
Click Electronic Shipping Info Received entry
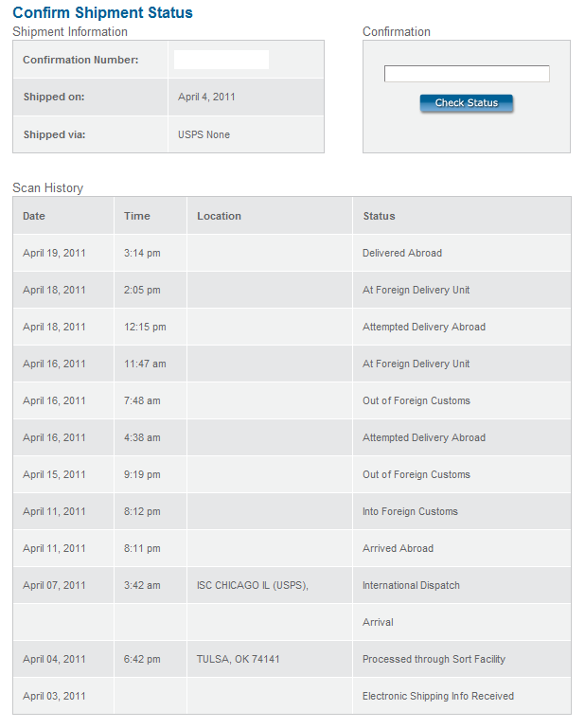438,696
